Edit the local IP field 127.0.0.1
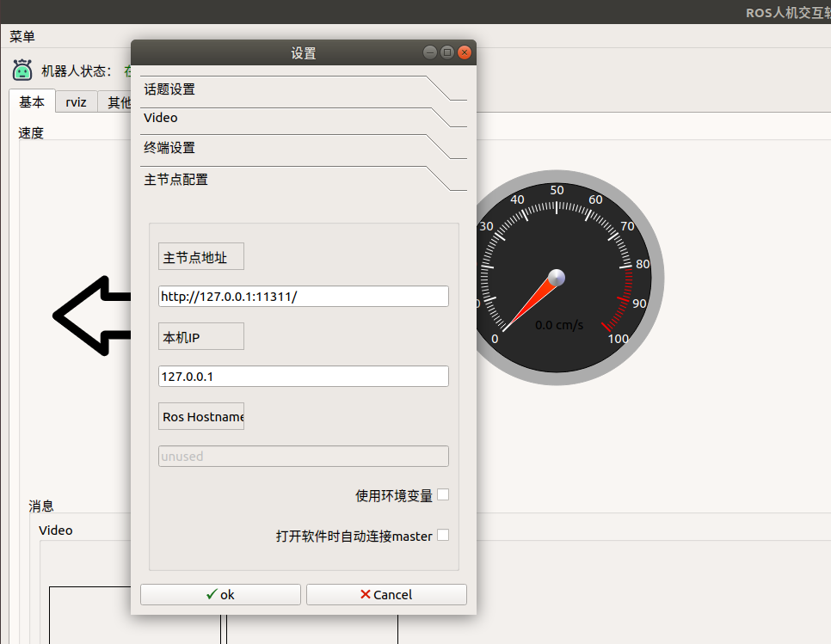 (x=303, y=377)
